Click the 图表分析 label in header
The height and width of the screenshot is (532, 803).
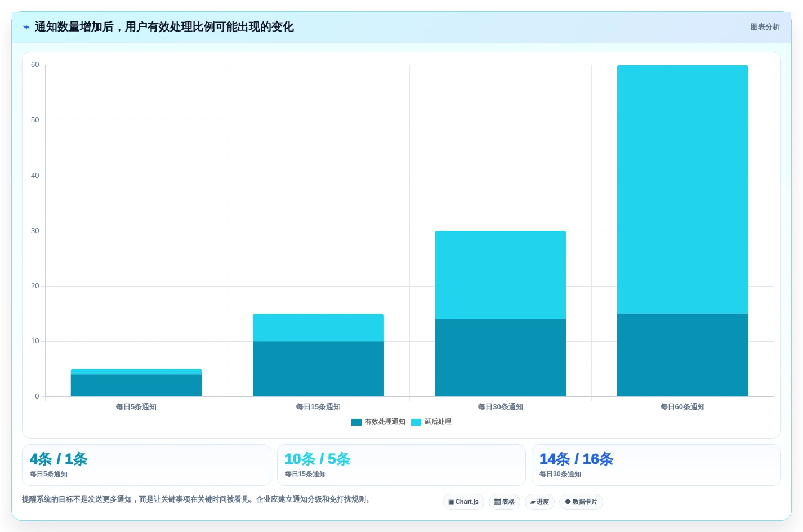[765, 27]
